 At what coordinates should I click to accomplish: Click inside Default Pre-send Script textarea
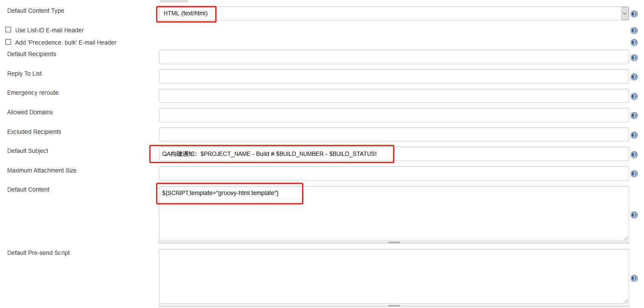click(x=394, y=276)
